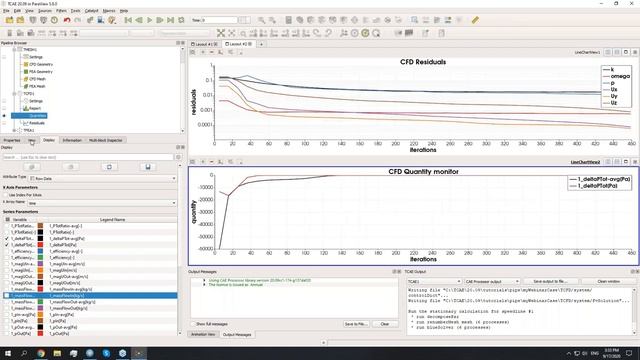Open the X Array Name dropdown

coord(102,203)
